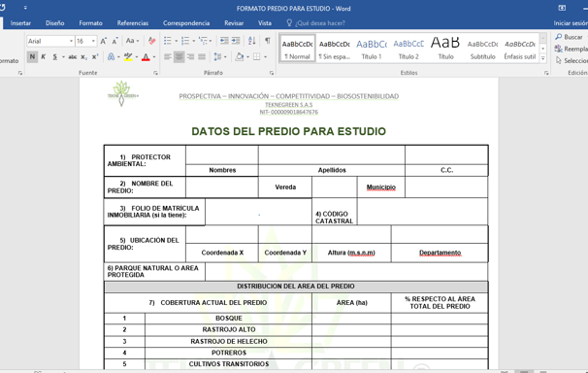
Task: Open change case Aa dropdown
Action: coord(132,41)
